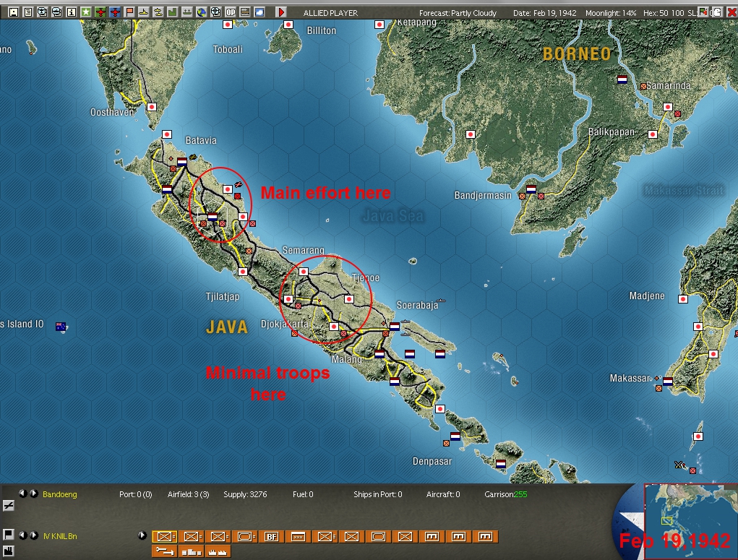Select the Japanese flag base near Balikpapan
The image size is (738, 560).
coord(652,134)
